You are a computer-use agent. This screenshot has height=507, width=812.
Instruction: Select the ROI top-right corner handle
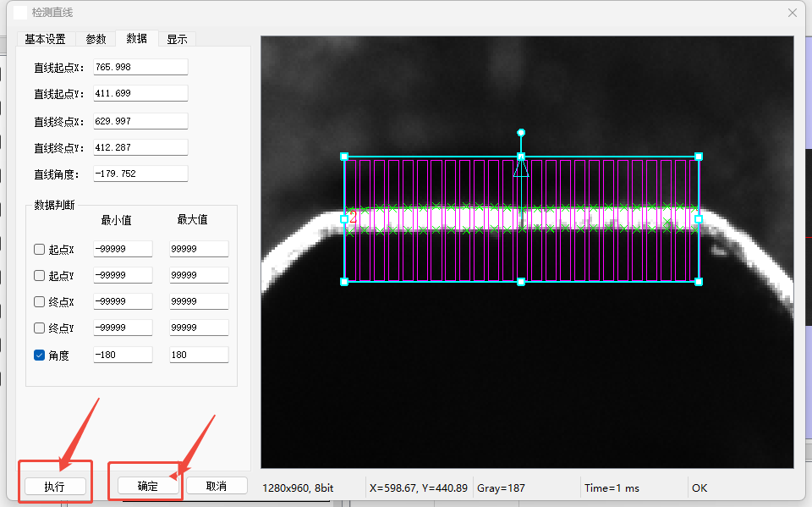tap(699, 157)
